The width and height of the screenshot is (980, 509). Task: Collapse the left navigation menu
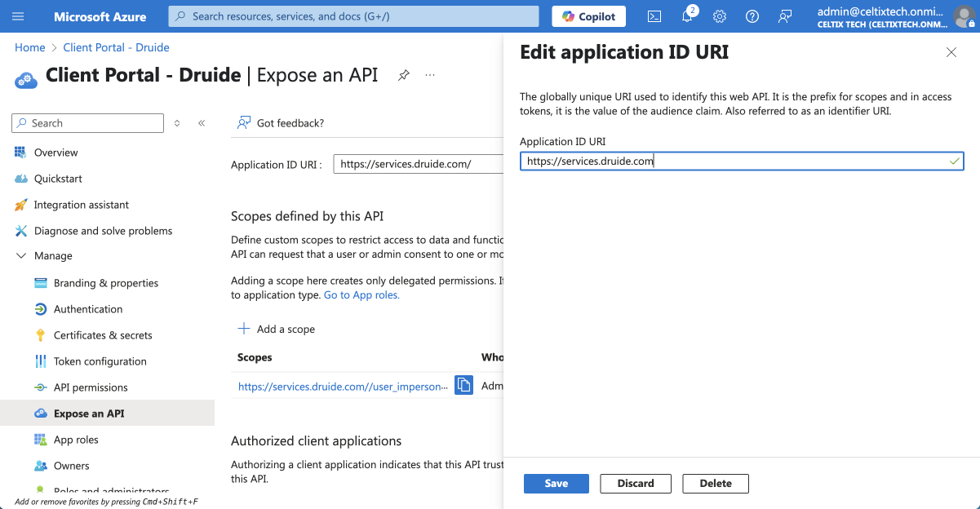(x=202, y=123)
